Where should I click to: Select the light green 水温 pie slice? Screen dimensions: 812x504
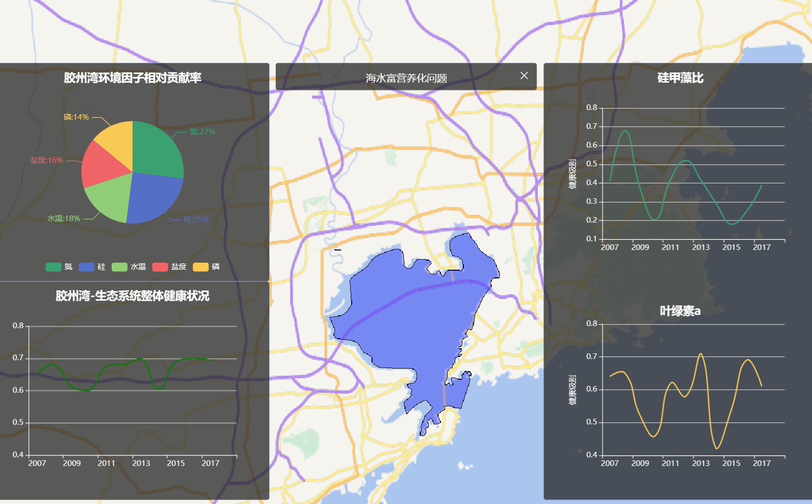tap(109, 199)
